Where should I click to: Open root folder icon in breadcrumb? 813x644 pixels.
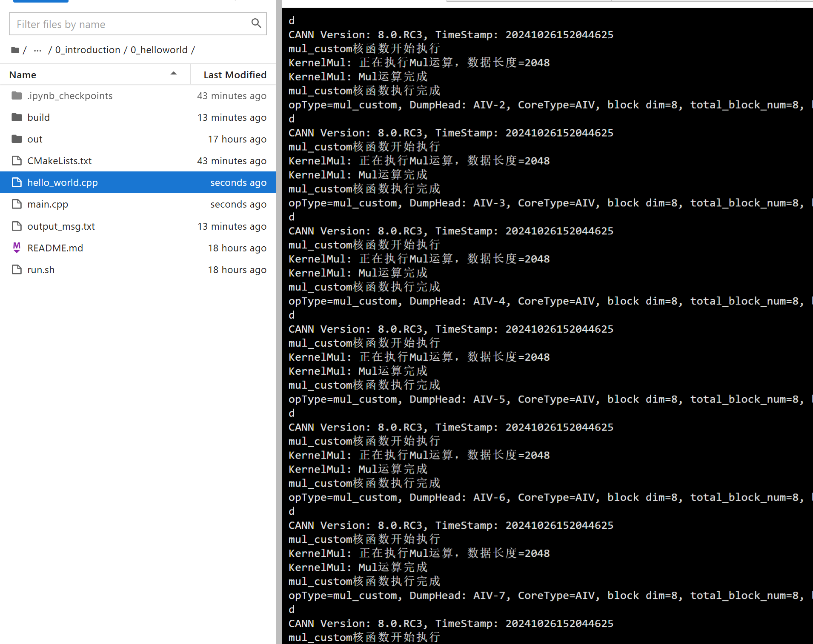click(x=15, y=50)
